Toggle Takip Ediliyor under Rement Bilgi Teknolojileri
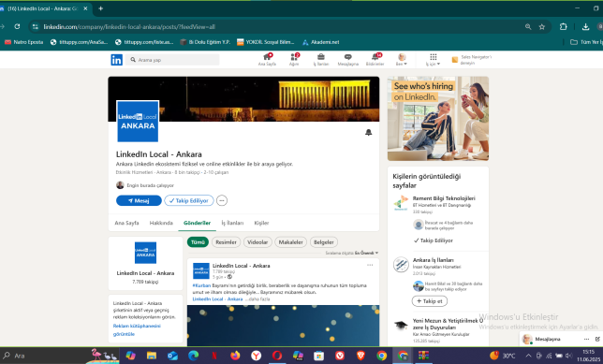603x364 pixels. click(x=433, y=240)
